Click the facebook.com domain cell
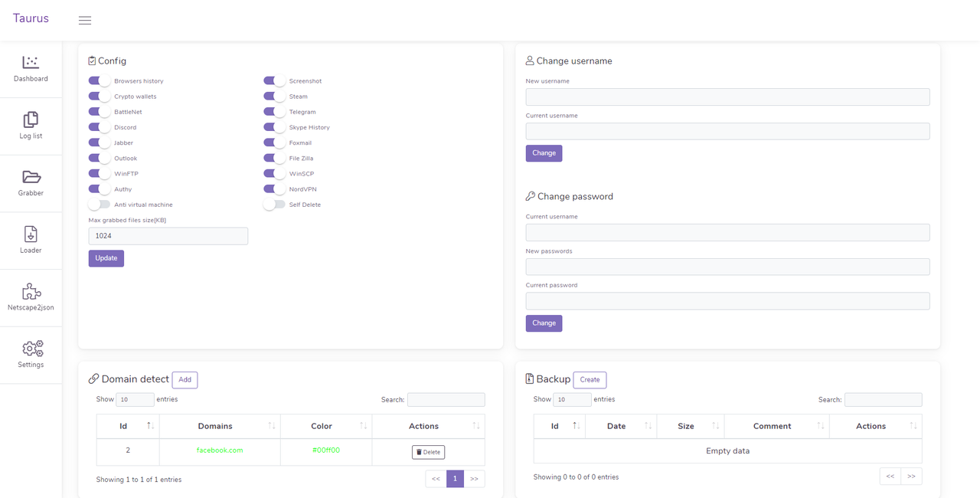 point(220,450)
